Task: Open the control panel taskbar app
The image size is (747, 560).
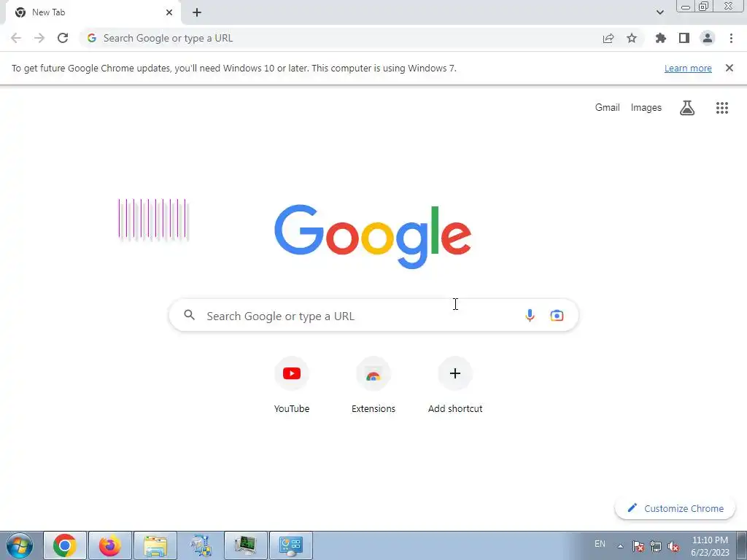Action: click(291, 545)
